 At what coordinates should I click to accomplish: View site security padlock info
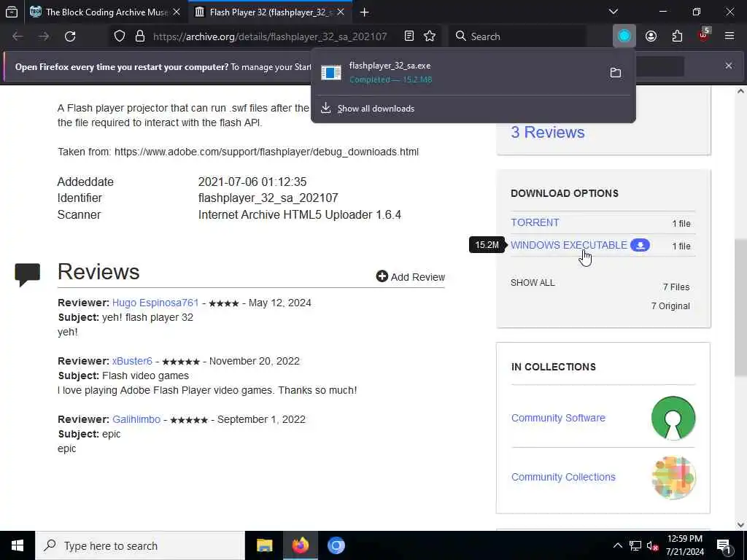click(x=139, y=36)
